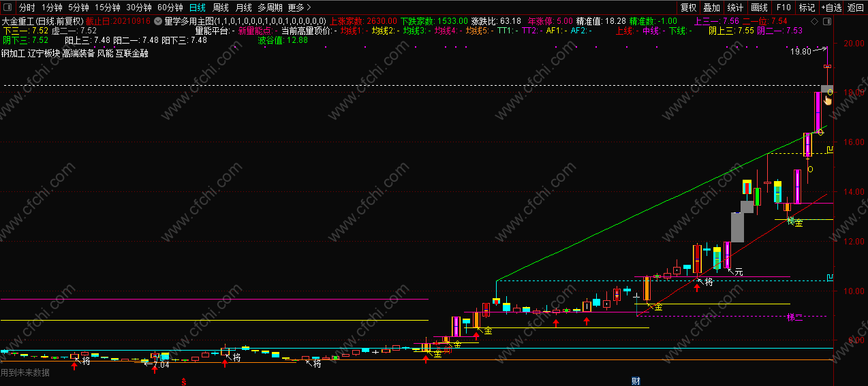Expand the 更多 period options
This screenshot has height=386, width=868.
298,7
